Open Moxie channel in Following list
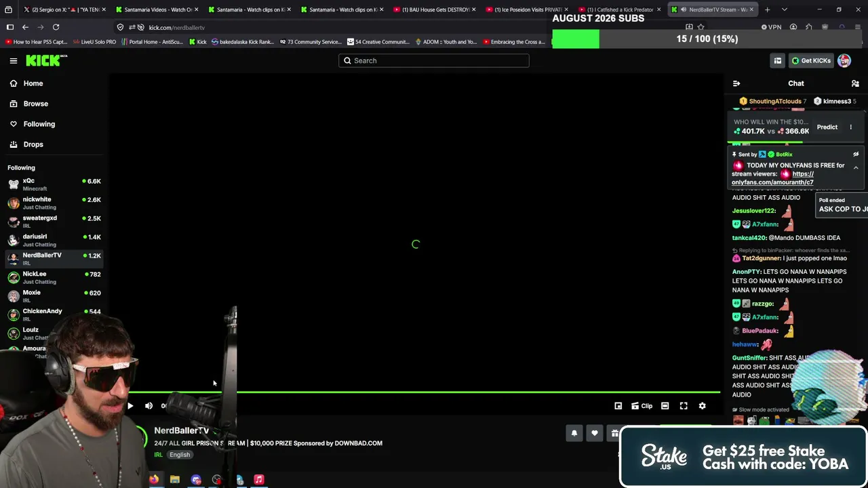 (x=54, y=296)
